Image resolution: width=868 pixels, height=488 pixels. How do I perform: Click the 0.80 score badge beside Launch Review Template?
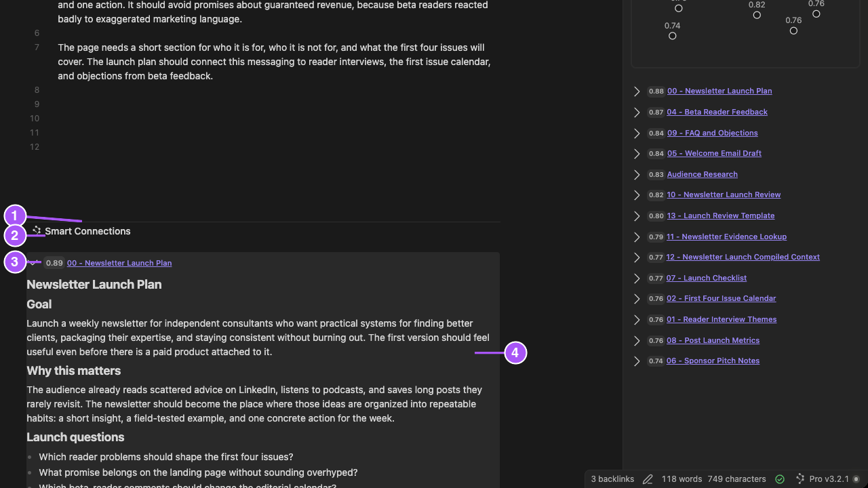tap(656, 216)
